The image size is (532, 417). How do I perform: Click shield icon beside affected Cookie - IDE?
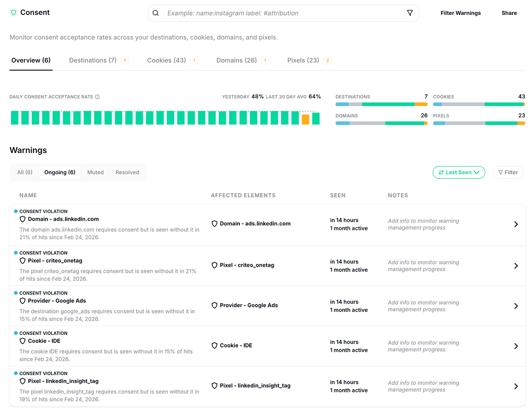pyautogui.click(x=215, y=346)
